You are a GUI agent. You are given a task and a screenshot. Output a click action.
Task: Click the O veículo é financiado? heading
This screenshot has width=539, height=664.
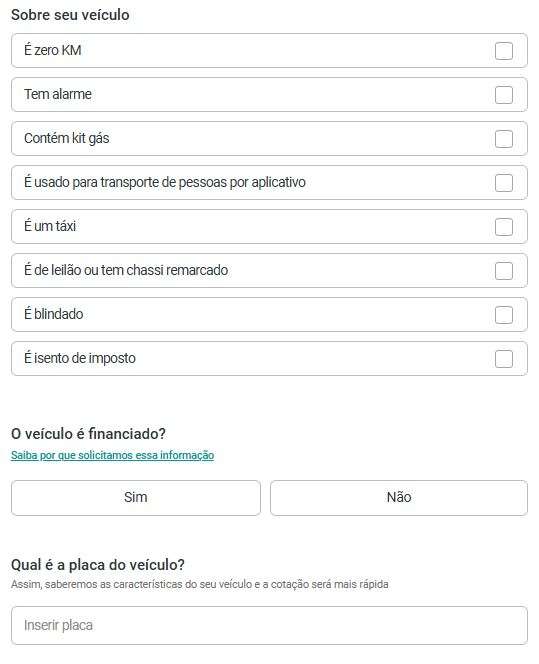88,434
